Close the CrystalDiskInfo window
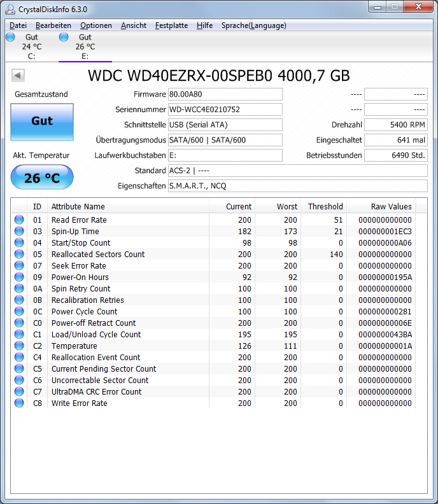This screenshot has height=504, width=438. click(x=418, y=7)
